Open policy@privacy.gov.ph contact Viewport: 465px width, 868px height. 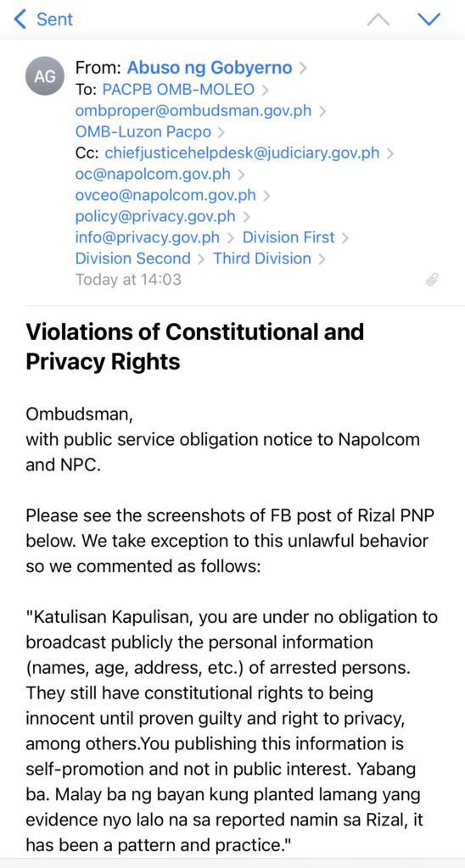click(155, 216)
